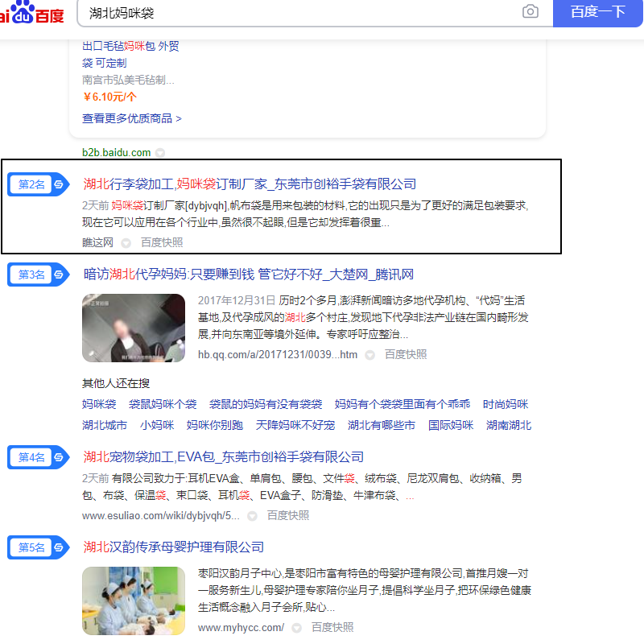644x644 pixels.
Task: Search related term 天降妈咪不好宠
Action: pos(295,425)
